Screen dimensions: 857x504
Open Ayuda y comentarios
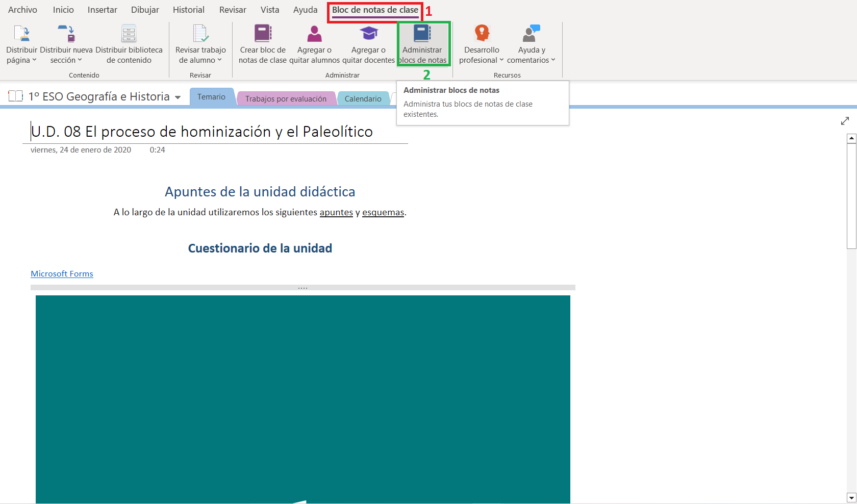coord(531,43)
